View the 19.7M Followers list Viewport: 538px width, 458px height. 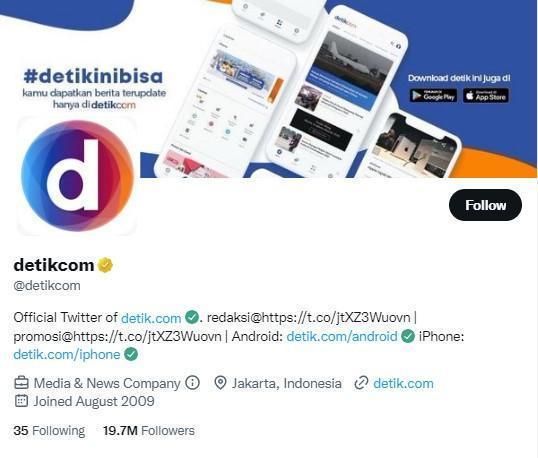[149, 431]
